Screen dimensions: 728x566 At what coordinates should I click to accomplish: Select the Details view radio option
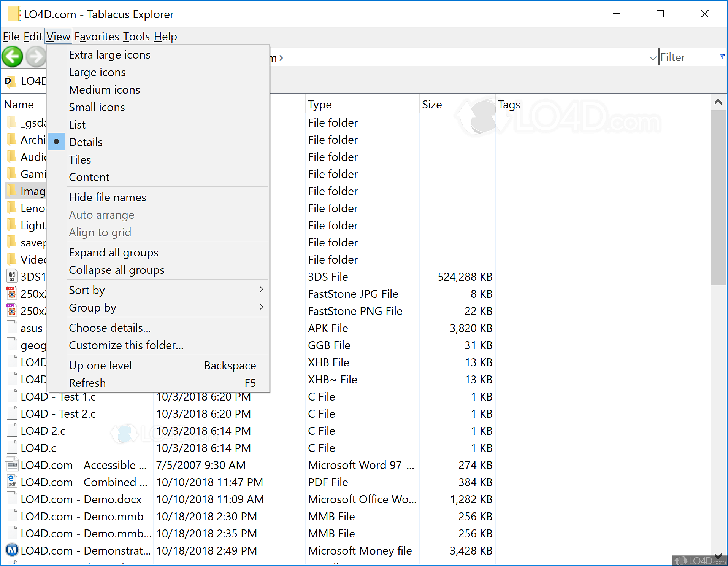click(86, 142)
